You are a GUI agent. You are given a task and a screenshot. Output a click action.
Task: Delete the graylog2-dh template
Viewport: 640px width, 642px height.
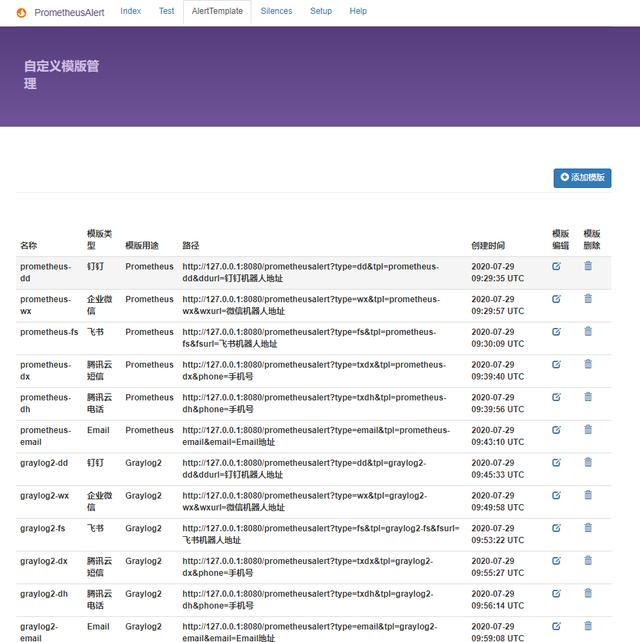point(588,594)
